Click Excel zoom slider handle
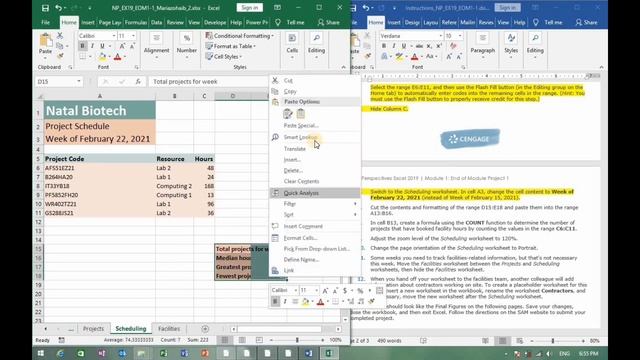 coord(297,340)
